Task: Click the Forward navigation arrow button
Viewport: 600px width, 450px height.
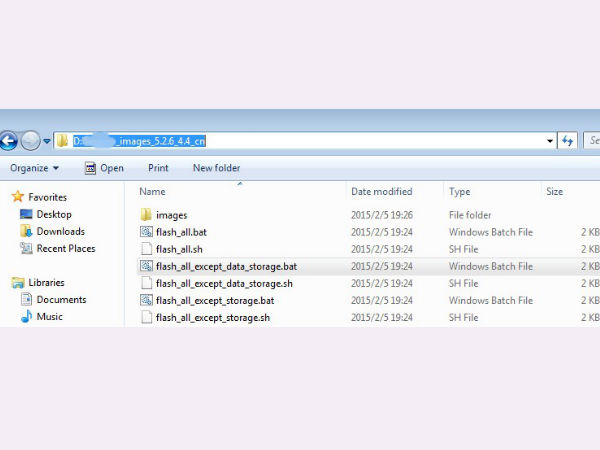Action: pos(31,141)
